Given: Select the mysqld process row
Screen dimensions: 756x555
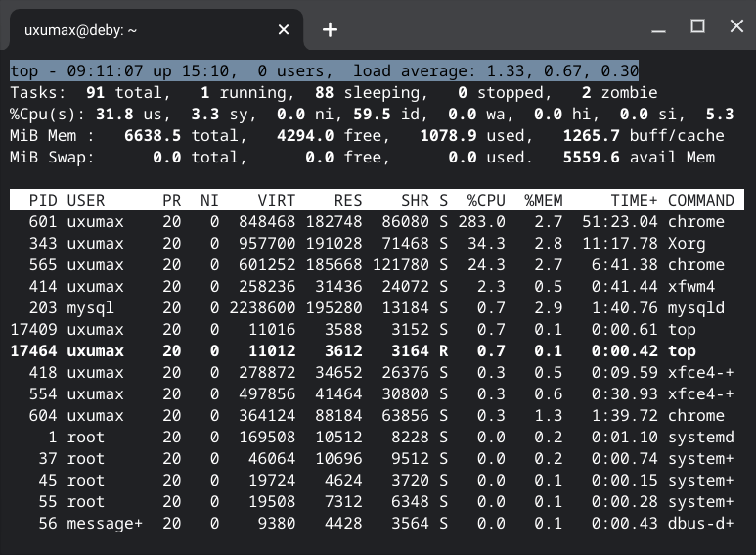Looking at the screenshot, I should point(378,308).
